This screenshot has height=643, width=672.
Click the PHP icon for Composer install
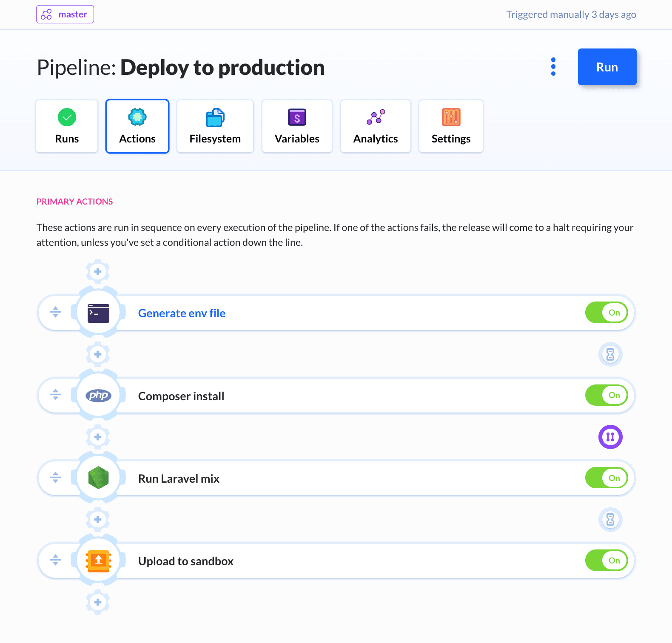(98, 395)
